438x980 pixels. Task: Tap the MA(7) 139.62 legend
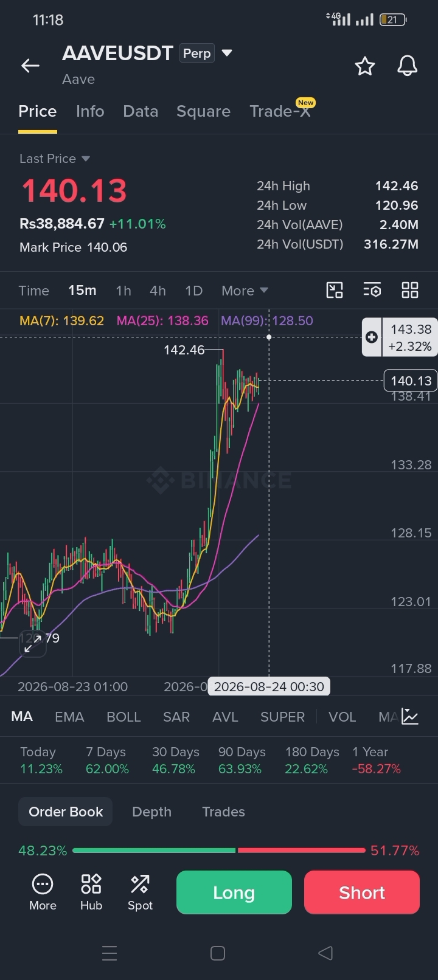point(61,320)
